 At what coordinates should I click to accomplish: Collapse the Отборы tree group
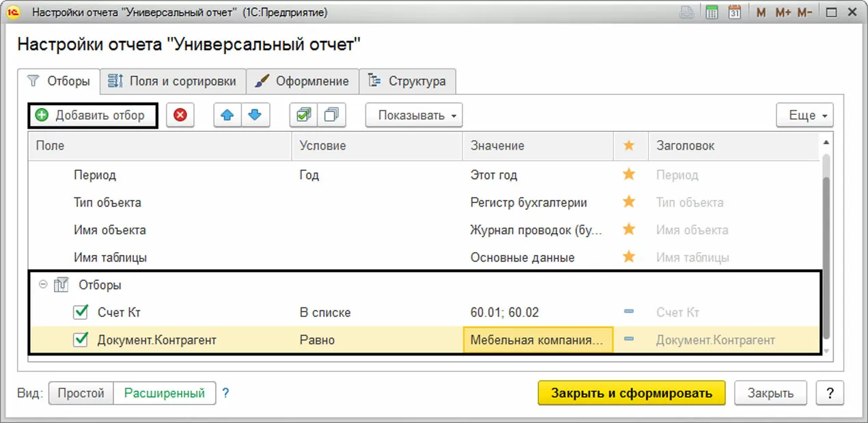[x=44, y=285]
